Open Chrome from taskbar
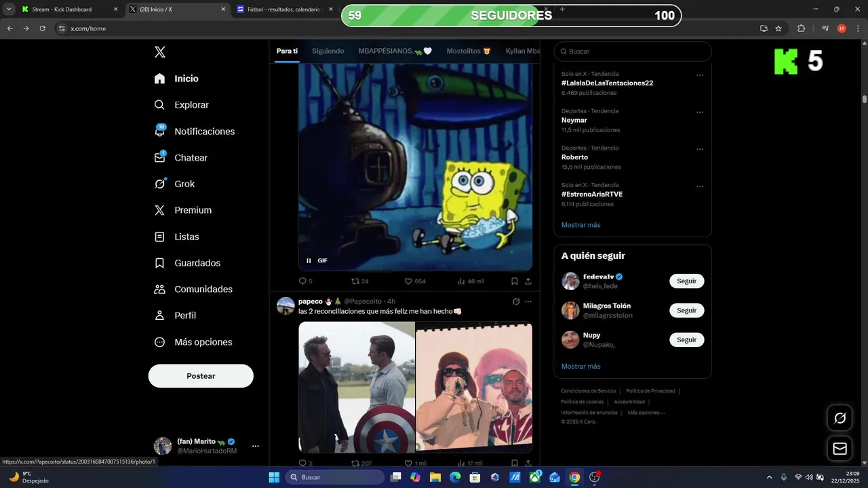The image size is (868, 488). click(x=574, y=477)
